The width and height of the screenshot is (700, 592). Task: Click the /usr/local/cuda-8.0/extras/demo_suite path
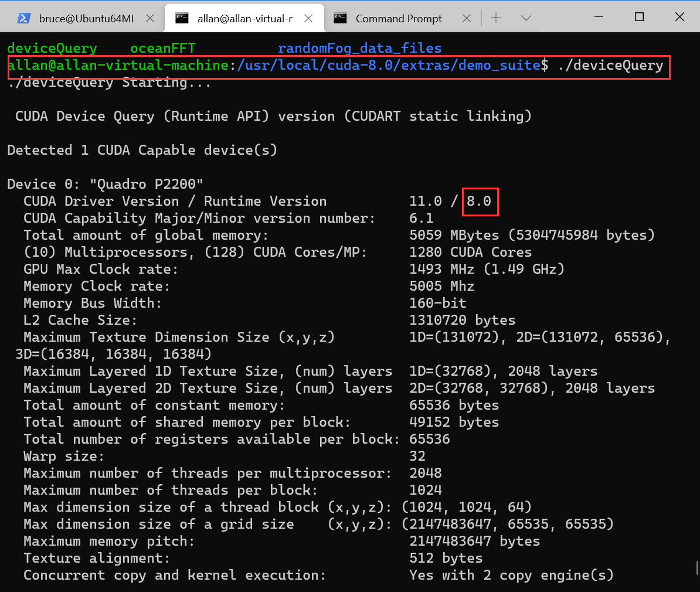pyautogui.click(x=388, y=65)
